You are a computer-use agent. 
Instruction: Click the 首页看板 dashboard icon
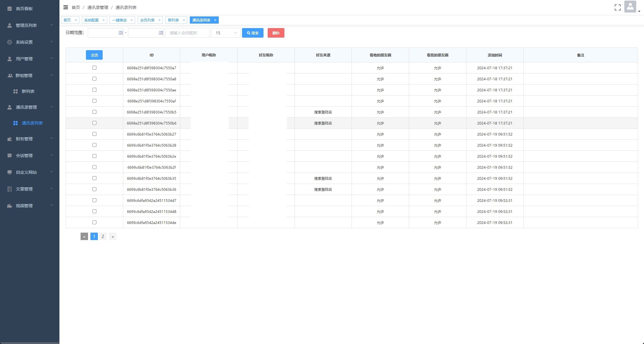[x=10, y=9]
